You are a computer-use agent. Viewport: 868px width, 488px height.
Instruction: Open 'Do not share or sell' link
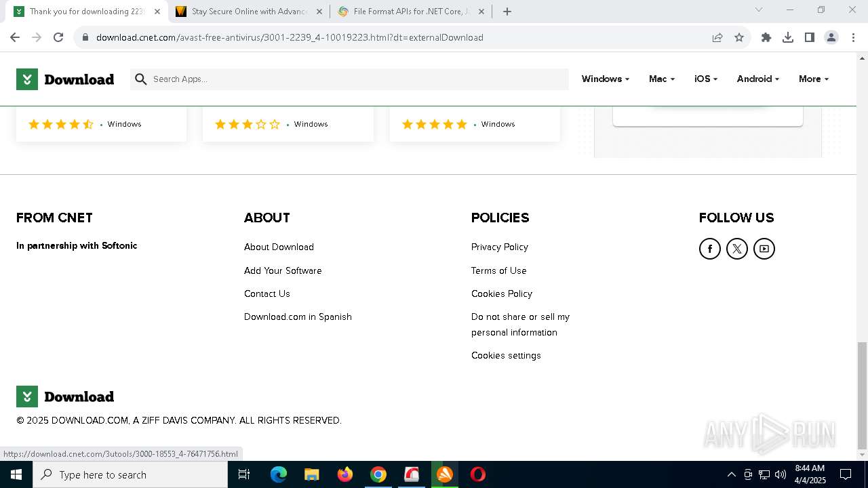(x=520, y=325)
